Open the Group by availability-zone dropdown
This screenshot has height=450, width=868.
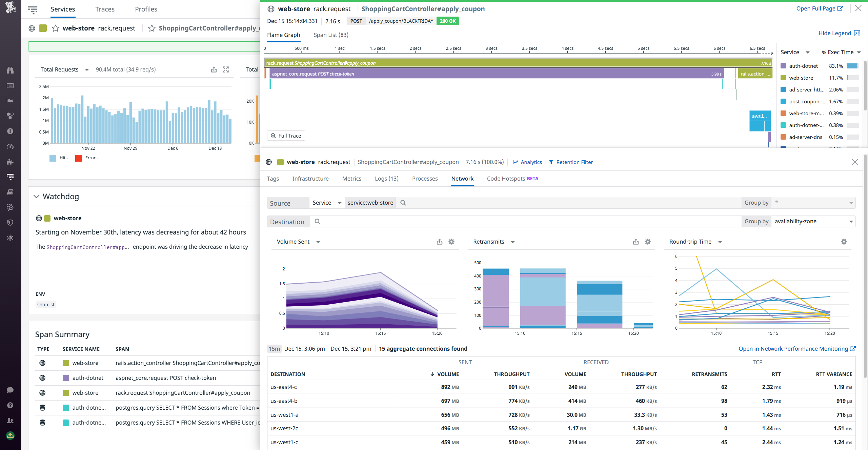(x=813, y=221)
